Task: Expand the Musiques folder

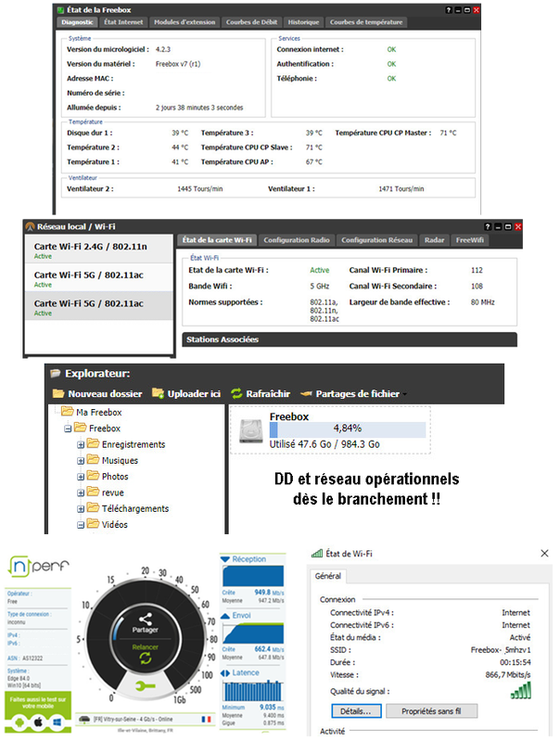Action: (x=81, y=461)
